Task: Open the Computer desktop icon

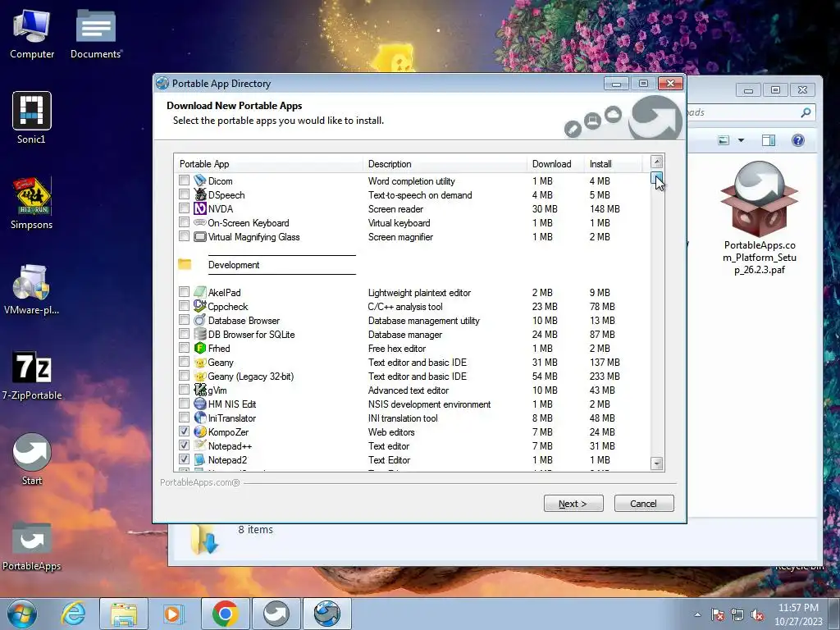Action: click(x=32, y=34)
